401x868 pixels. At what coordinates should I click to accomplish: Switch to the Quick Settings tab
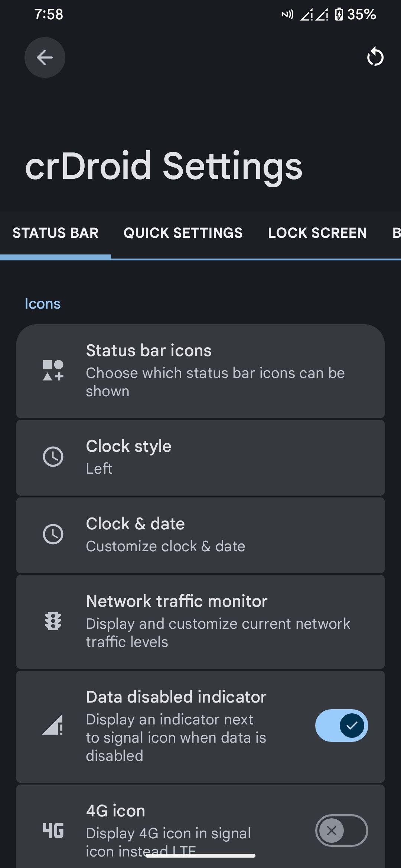[x=183, y=233]
